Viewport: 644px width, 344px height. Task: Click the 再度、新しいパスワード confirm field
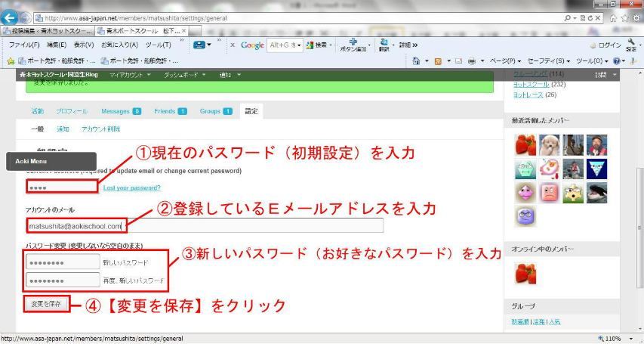[63, 280]
